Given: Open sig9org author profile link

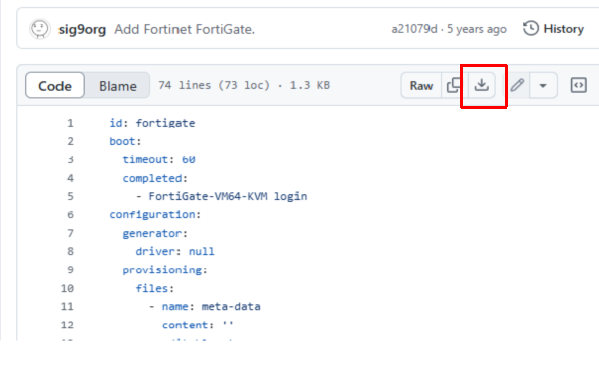Looking at the screenshot, I should tap(82, 29).
